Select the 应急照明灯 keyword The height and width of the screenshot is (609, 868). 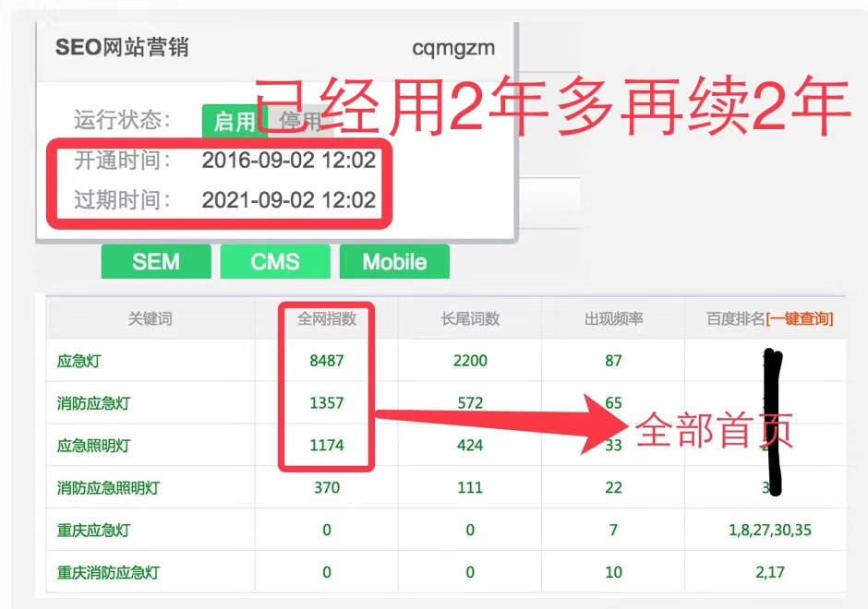[x=93, y=446]
